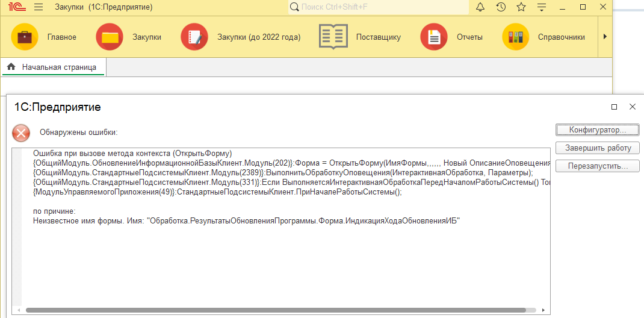Open notifications bell
This screenshot has height=318, width=644.
click(480, 7)
